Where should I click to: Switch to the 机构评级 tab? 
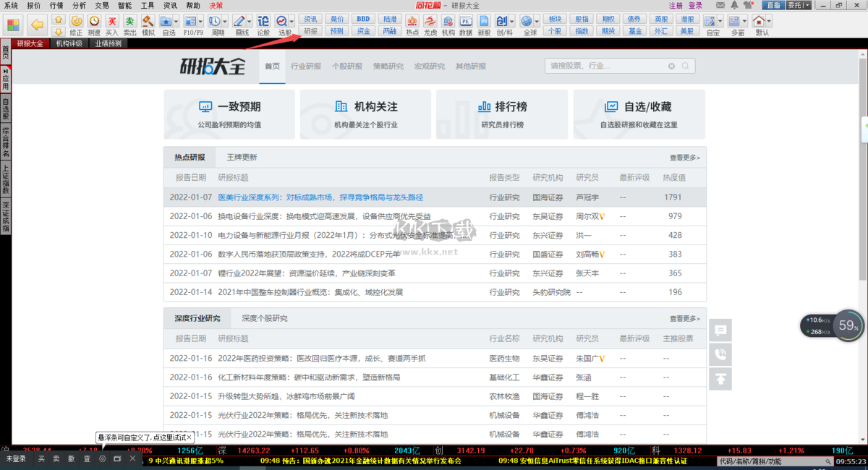[x=69, y=43]
